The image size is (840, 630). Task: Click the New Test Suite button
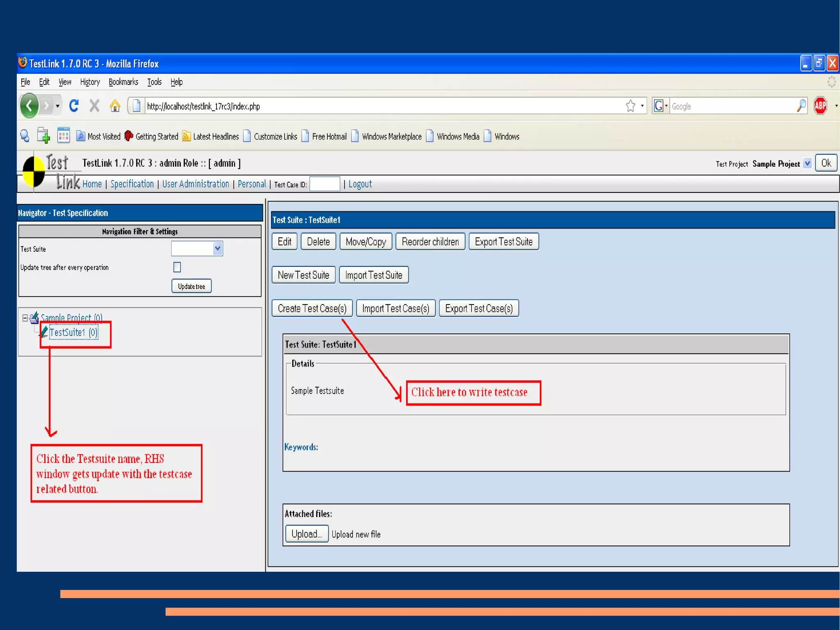304,275
